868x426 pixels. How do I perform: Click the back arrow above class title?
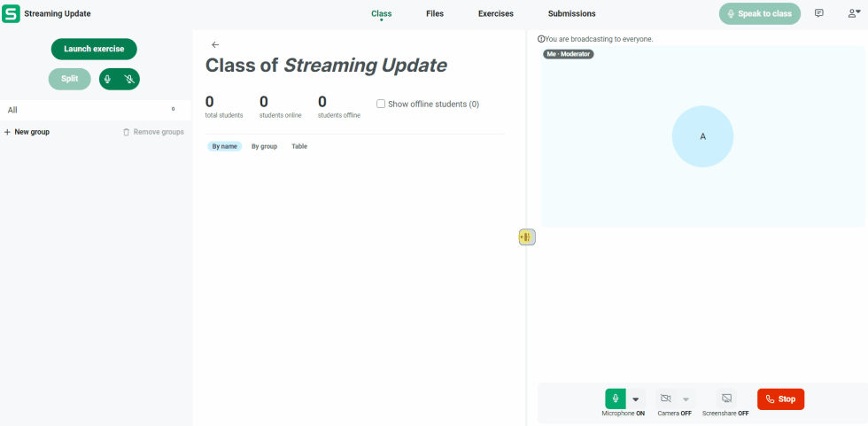(215, 44)
